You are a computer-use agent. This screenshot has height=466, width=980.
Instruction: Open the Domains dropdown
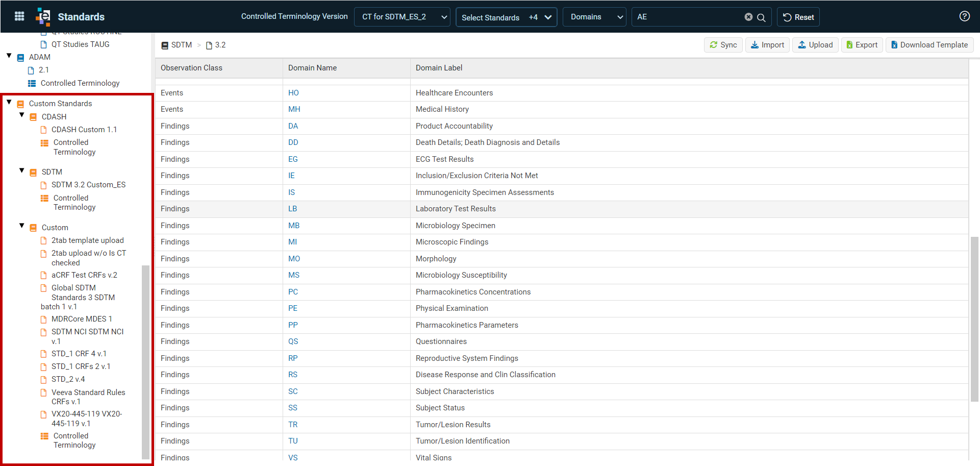point(594,17)
